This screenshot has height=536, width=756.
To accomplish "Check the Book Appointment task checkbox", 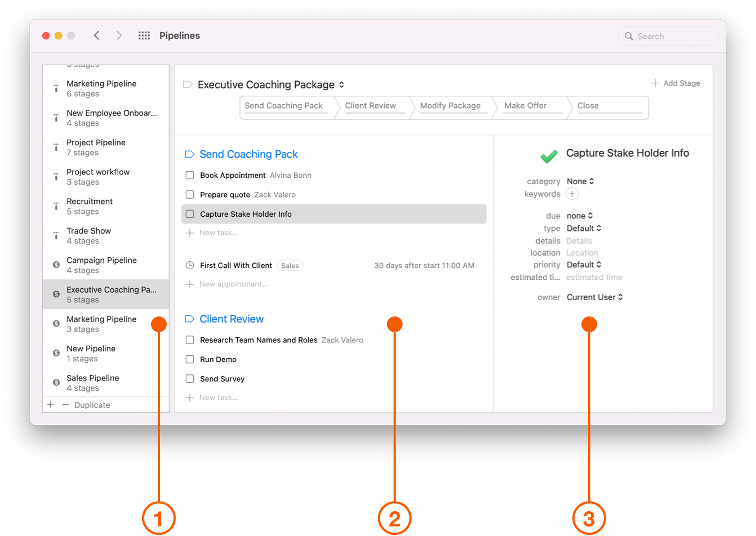I will 190,175.
